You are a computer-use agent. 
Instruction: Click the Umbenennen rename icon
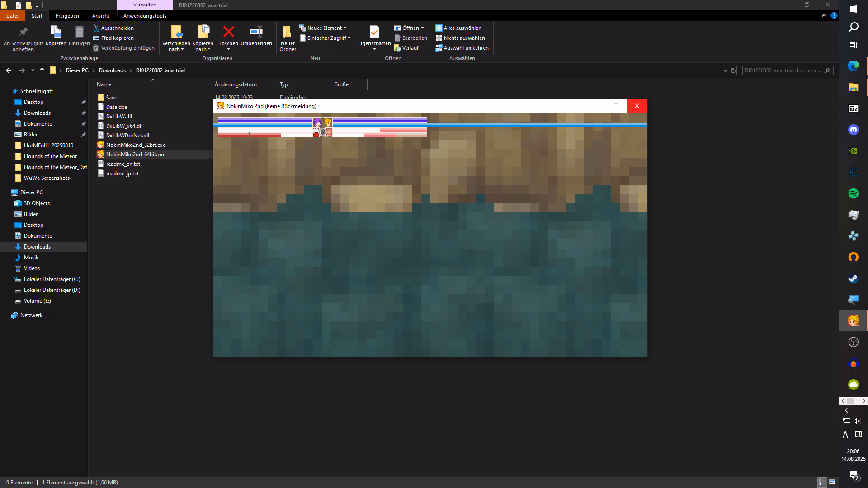click(x=256, y=32)
